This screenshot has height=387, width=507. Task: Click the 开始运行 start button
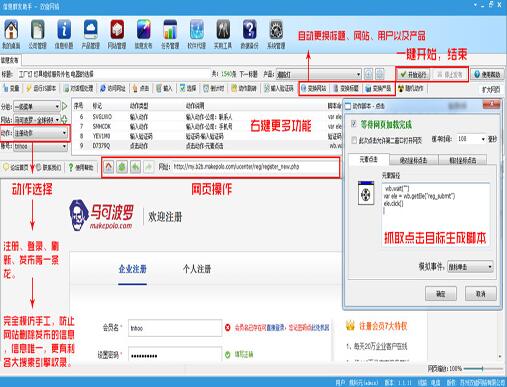pyautogui.click(x=413, y=74)
